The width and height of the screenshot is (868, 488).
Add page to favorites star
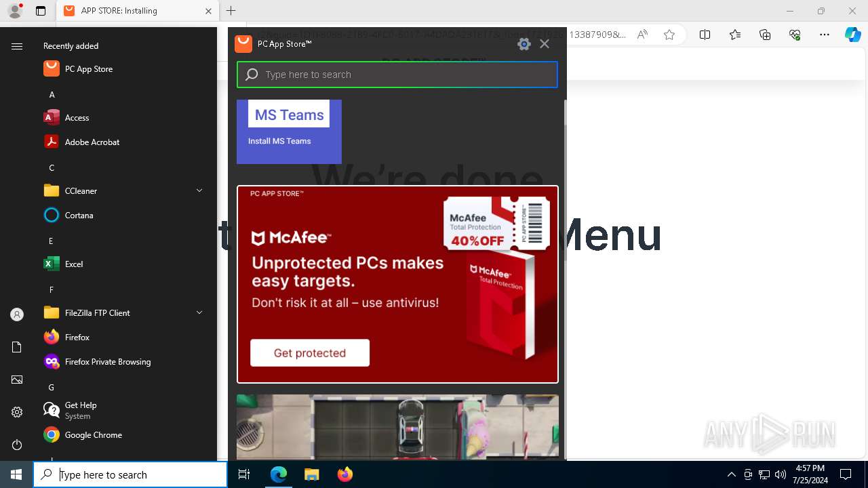(669, 35)
